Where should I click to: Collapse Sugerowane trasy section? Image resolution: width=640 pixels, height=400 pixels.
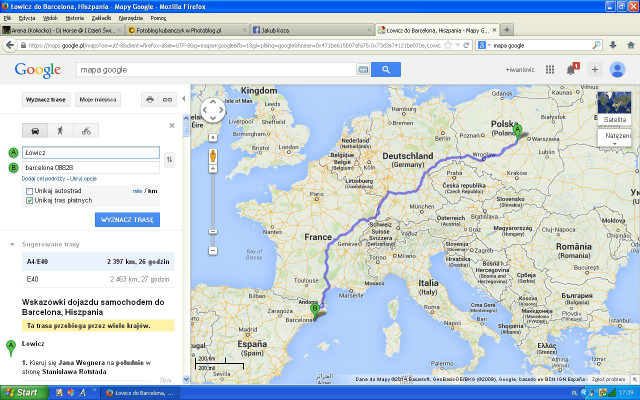tap(12, 244)
